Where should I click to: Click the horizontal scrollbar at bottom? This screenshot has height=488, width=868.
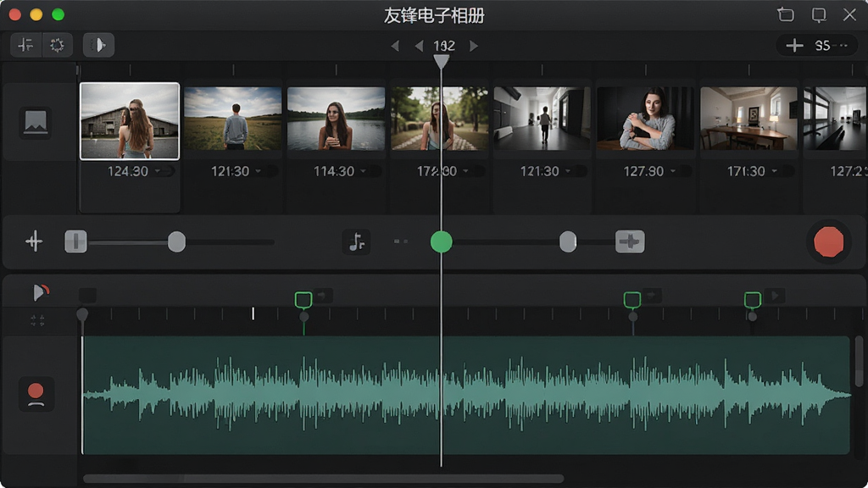tap(323, 479)
